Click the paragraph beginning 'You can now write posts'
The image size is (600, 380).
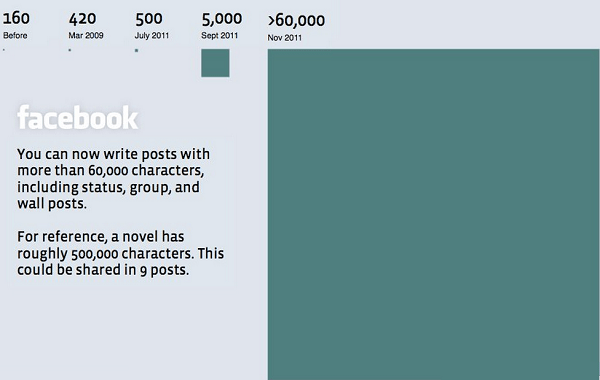click(113, 179)
